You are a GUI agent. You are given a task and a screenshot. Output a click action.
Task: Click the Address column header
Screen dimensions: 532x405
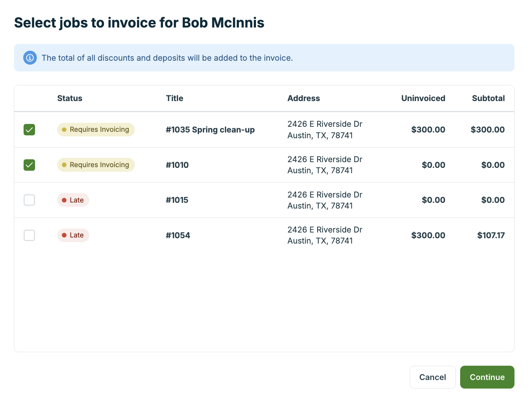click(304, 99)
